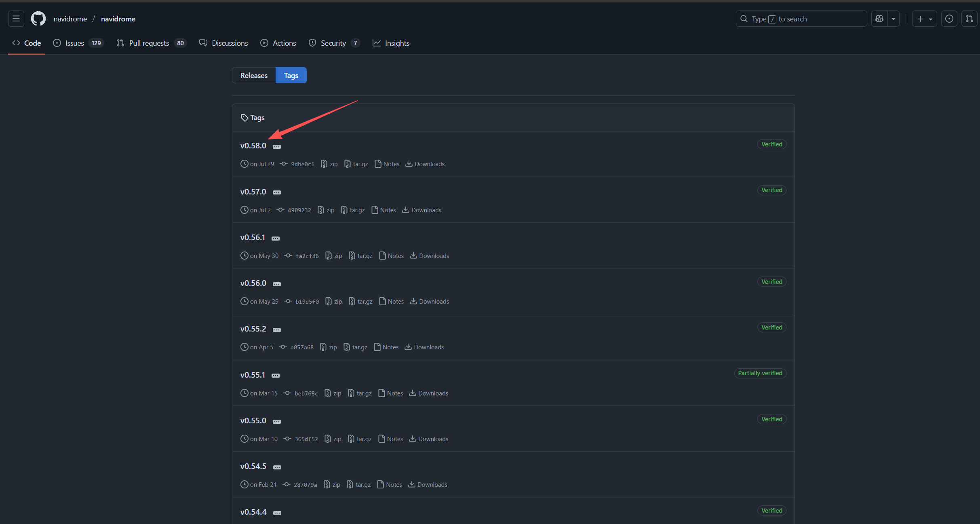Open the issues inbox icon in header

click(x=949, y=19)
